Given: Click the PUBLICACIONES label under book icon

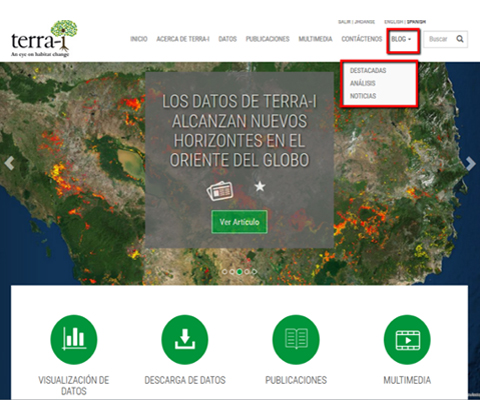Looking at the screenshot, I should 296,380.
